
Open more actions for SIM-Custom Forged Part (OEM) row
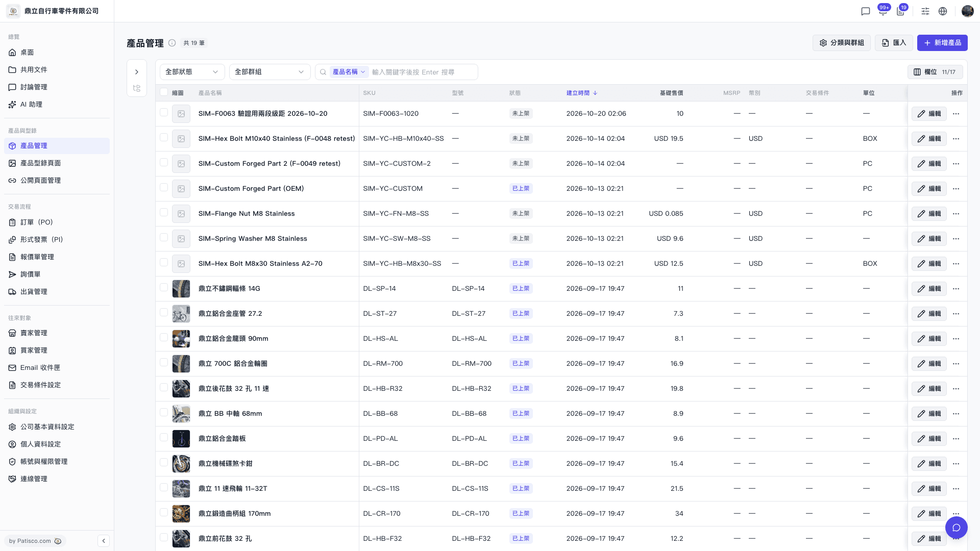coord(956,189)
